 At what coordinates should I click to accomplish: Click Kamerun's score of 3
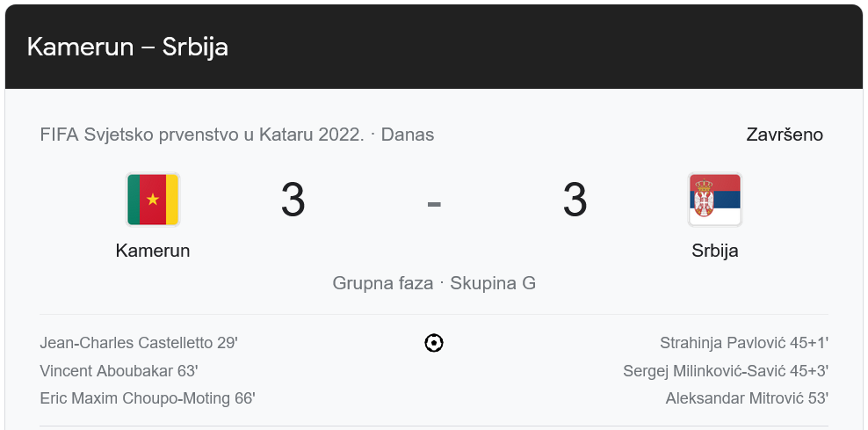pos(293,200)
